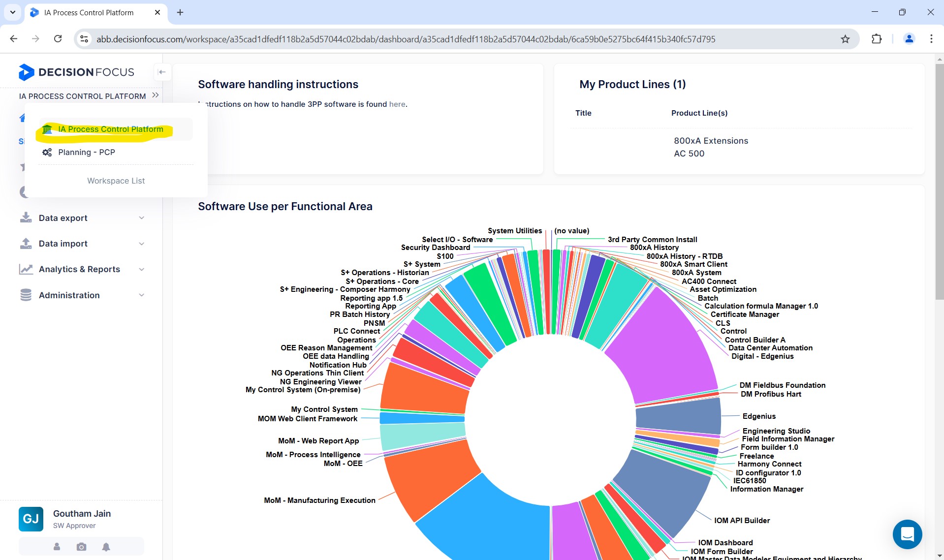Reload the page
Image resolution: width=944 pixels, height=560 pixels.
[58, 39]
